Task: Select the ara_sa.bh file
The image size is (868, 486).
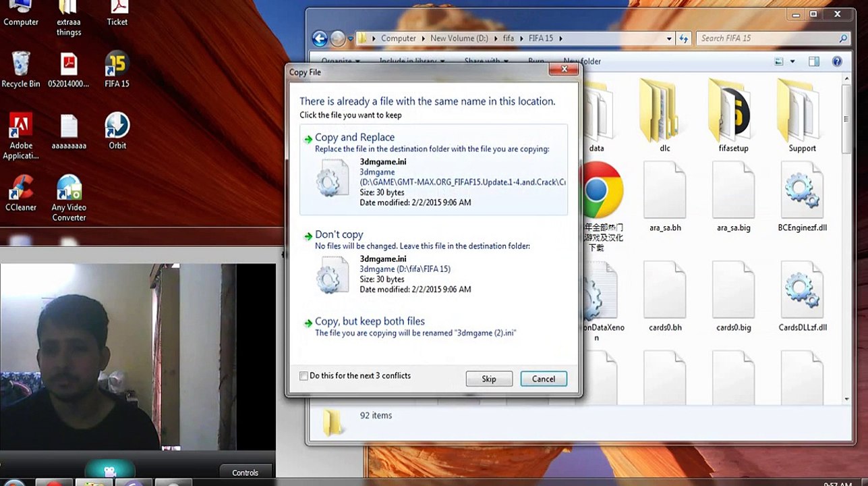Action: pyautogui.click(x=665, y=197)
